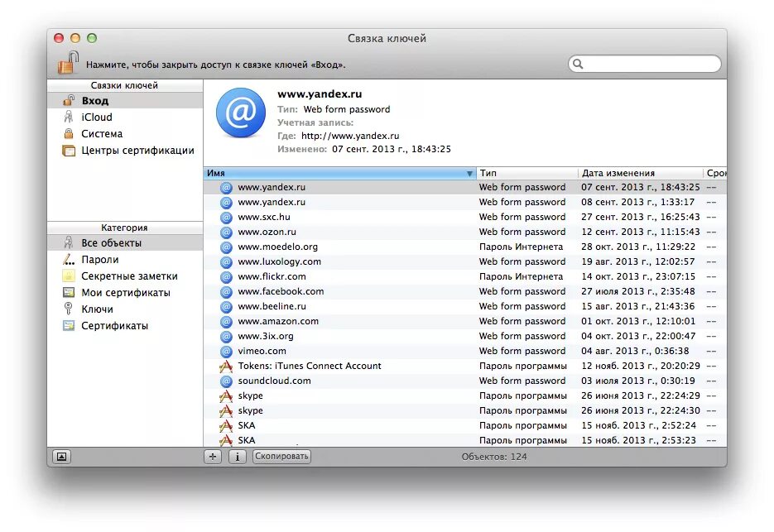Select the www.flickr.com row
Screen dimensions: 774x532
pos(465,276)
